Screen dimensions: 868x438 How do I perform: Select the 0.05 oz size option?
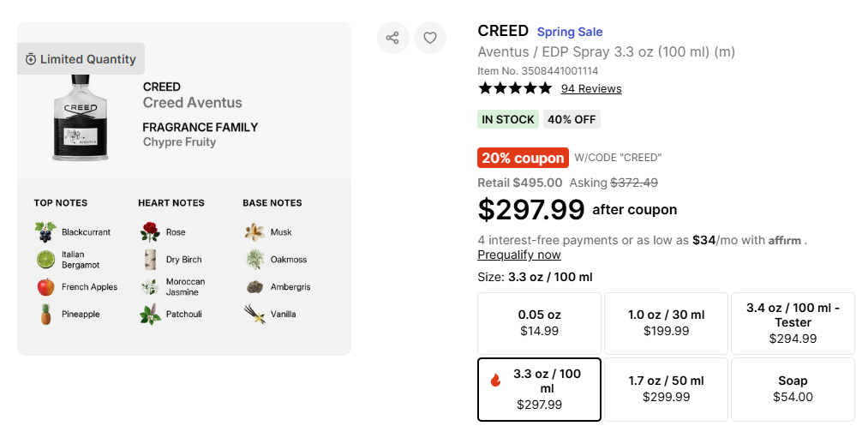539,323
